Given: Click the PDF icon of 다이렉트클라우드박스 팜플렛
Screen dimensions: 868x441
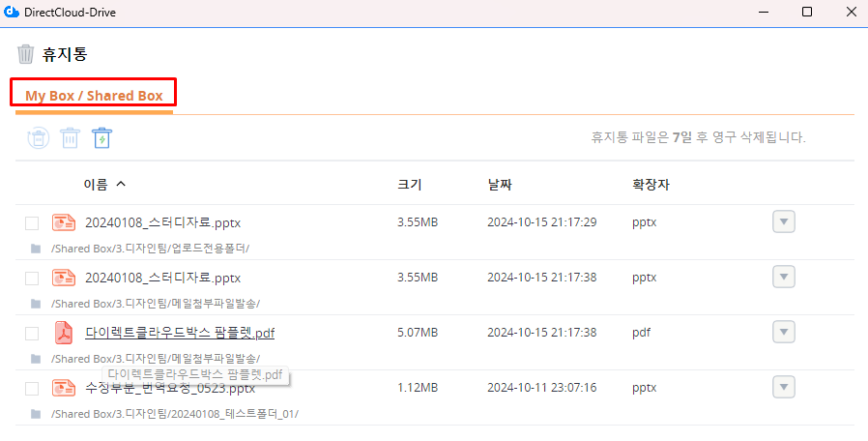Looking at the screenshot, I should coord(64,333).
